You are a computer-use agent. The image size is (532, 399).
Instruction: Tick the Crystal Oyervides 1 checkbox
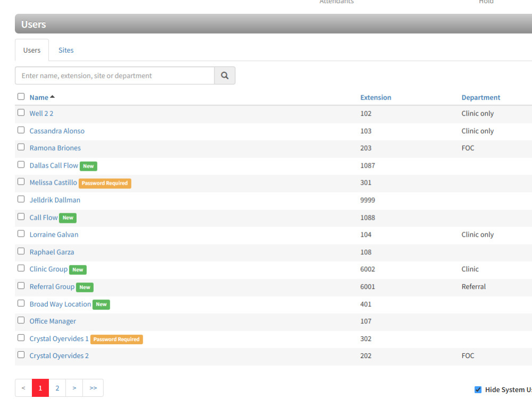pos(21,338)
